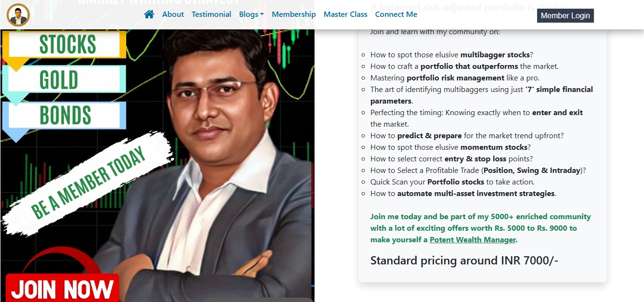Click the profile logo avatar in the header

[18, 14]
